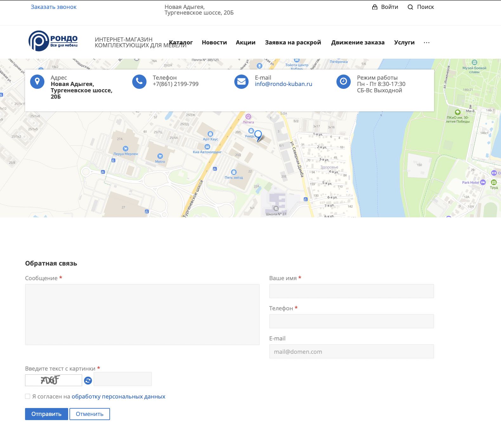Click the working hours clock icon
Image resolution: width=501 pixels, height=448 pixels.
click(x=343, y=82)
